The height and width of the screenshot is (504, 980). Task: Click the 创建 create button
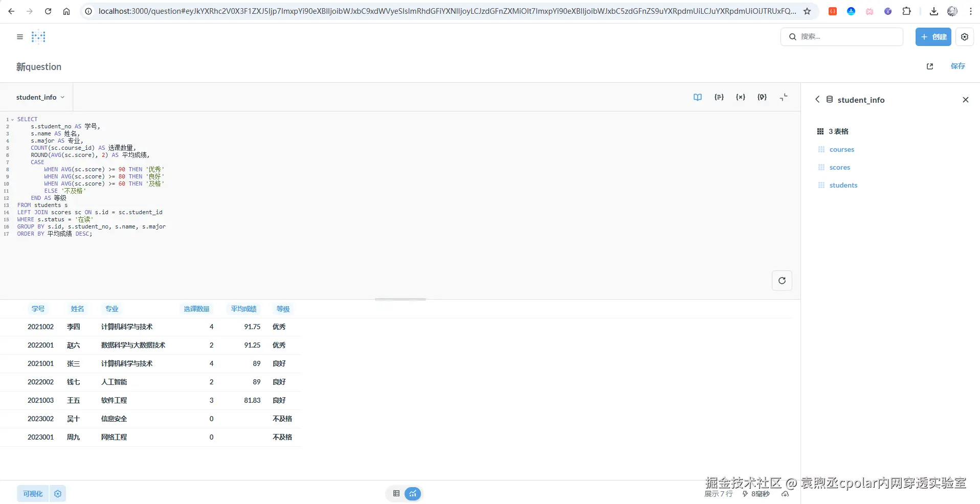[933, 37]
